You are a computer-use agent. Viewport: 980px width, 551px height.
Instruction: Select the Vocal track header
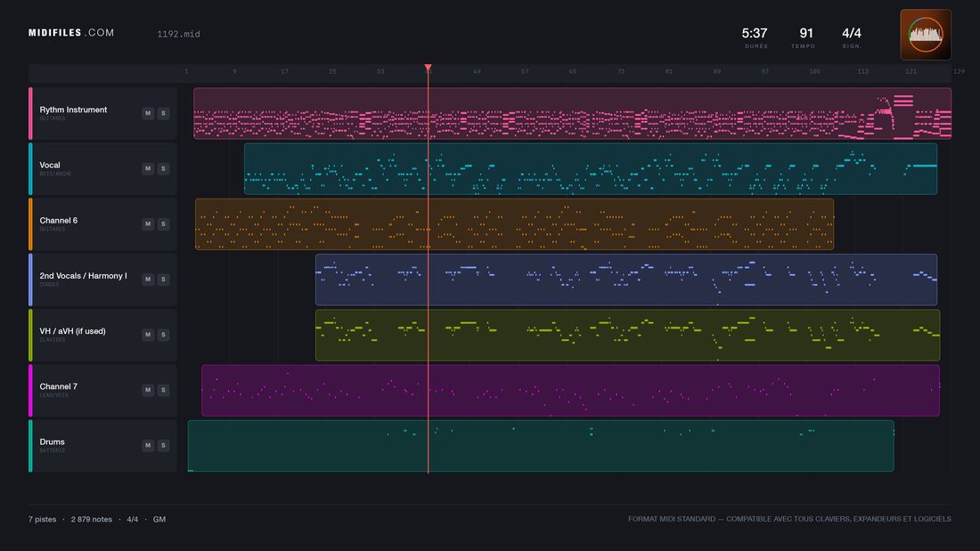102,168
